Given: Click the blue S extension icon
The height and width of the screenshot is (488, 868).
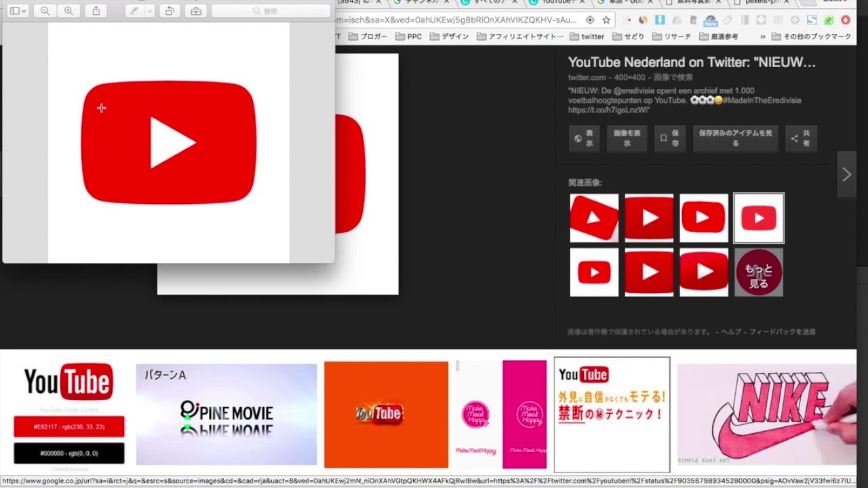Looking at the screenshot, I should coord(811,20).
